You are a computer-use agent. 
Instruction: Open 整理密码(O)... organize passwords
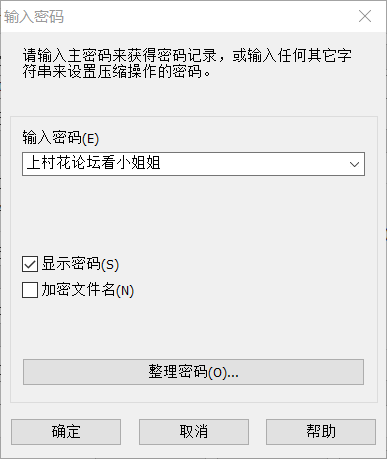tap(193, 372)
